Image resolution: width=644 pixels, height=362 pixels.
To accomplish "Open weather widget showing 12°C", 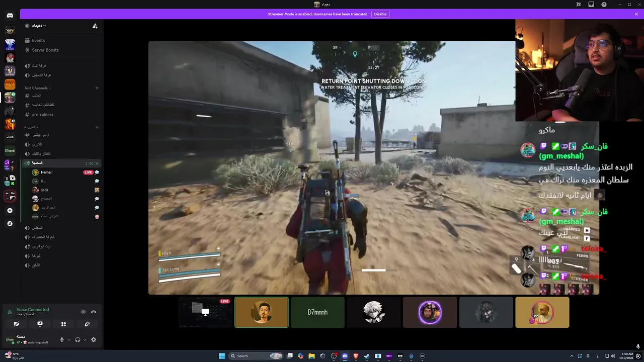I will [14, 356].
